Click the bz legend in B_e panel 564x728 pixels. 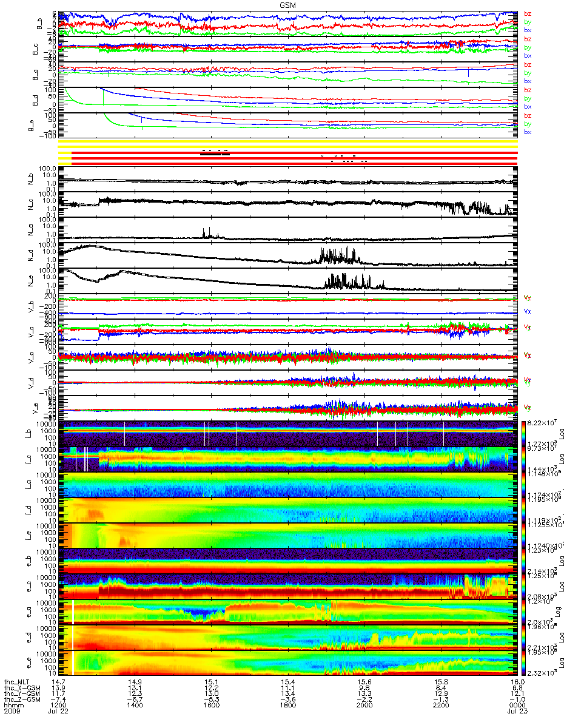click(528, 116)
